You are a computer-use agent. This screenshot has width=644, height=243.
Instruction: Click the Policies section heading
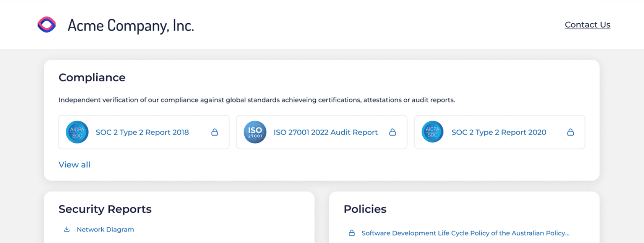click(365, 209)
